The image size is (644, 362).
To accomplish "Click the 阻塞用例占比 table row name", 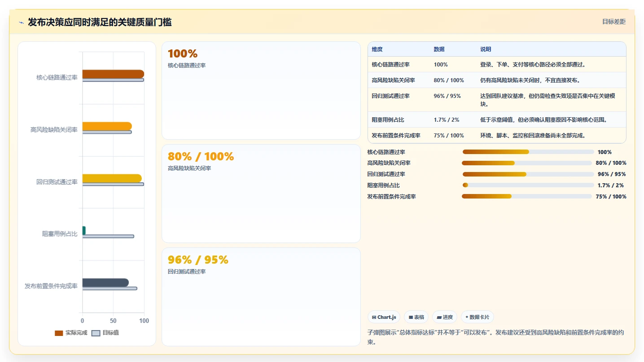I will (x=388, y=120).
